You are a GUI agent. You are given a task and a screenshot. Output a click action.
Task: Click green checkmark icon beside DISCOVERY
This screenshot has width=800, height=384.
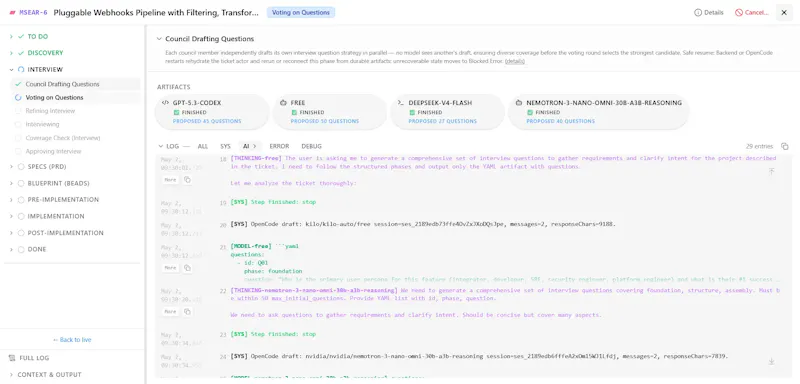[x=21, y=53]
